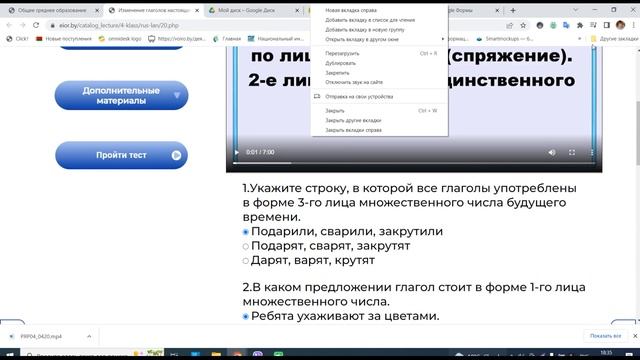640x360 pixels.
Task: Open Viber from the taskbar
Action: point(258,354)
